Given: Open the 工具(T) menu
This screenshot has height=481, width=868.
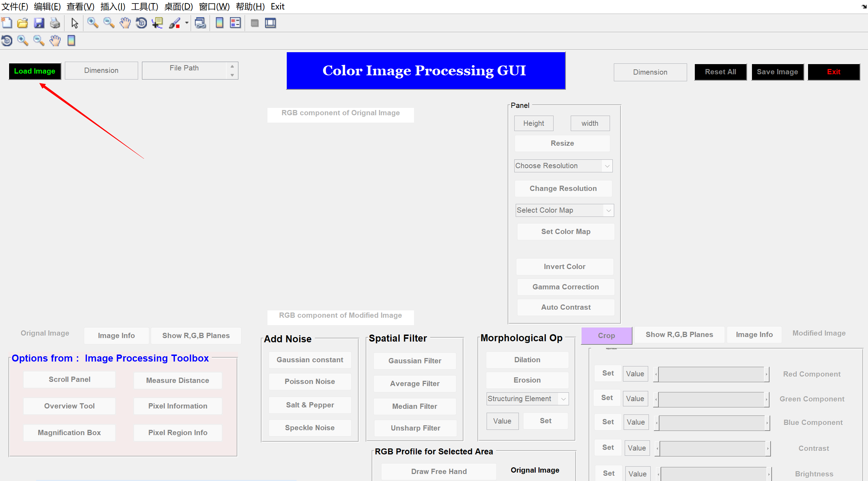Looking at the screenshot, I should tap(144, 6).
